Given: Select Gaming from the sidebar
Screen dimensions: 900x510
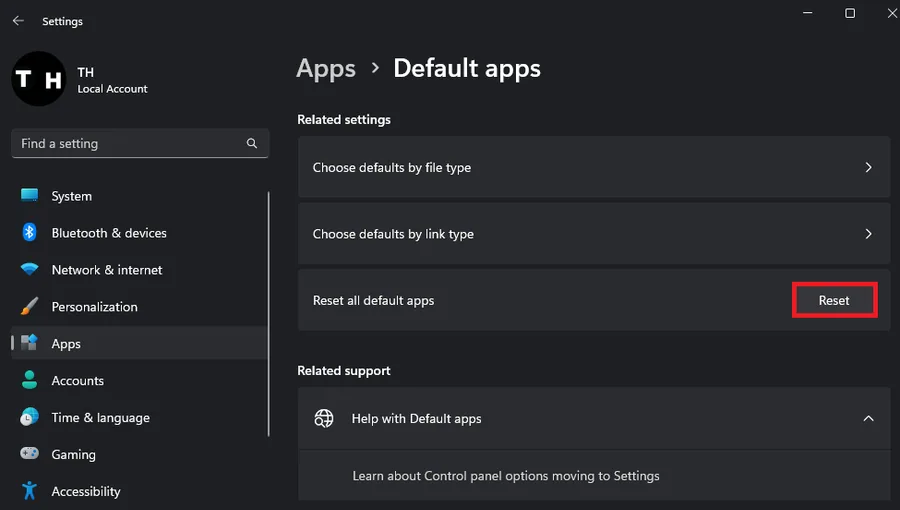Looking at the screenshot, I should click(x=139, y=454).
